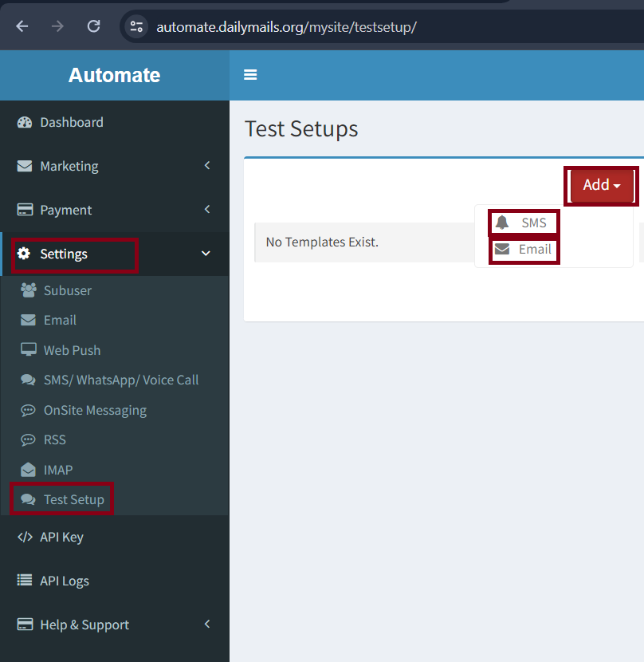
Task: Click the Web Push monitor icon
Action: tap(29, 350)
